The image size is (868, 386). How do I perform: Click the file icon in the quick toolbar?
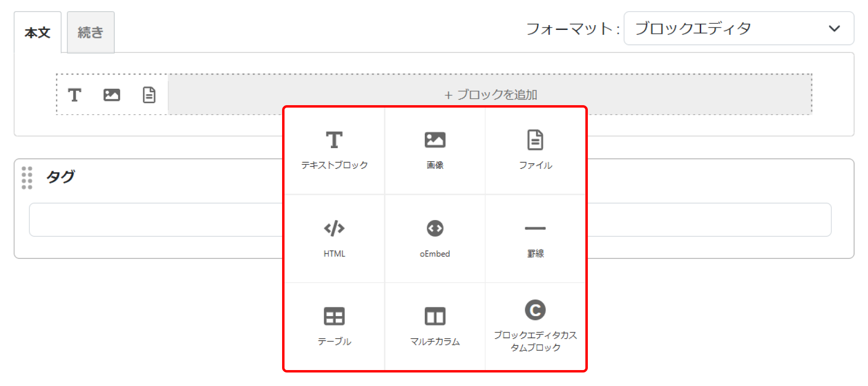pos(149,95)
